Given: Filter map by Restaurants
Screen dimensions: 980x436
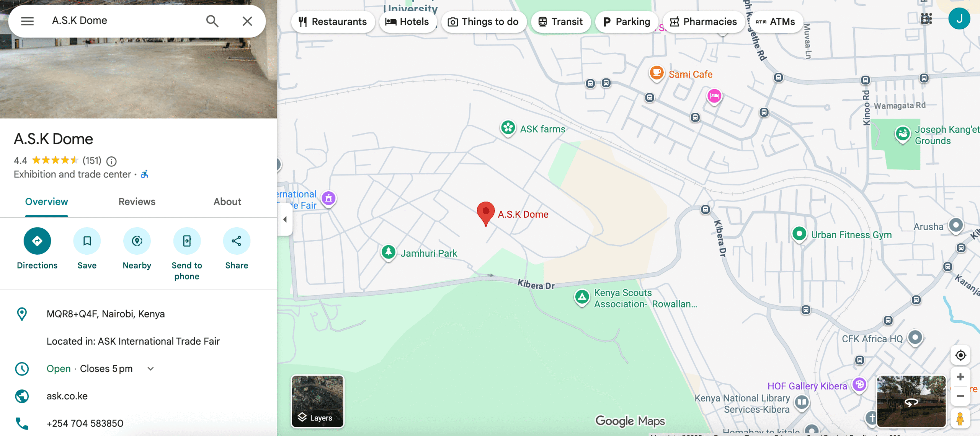Looking at the screenshot, I should [x=333, y=22].
